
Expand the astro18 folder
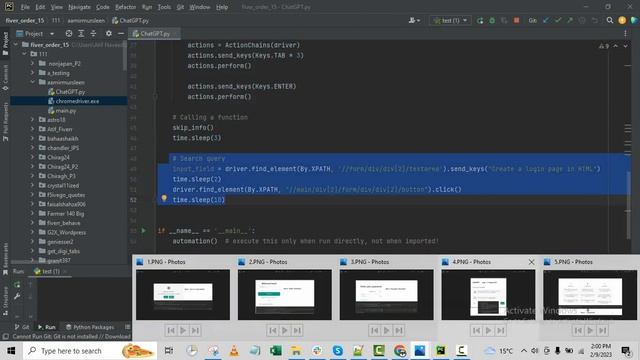point(33,120)
